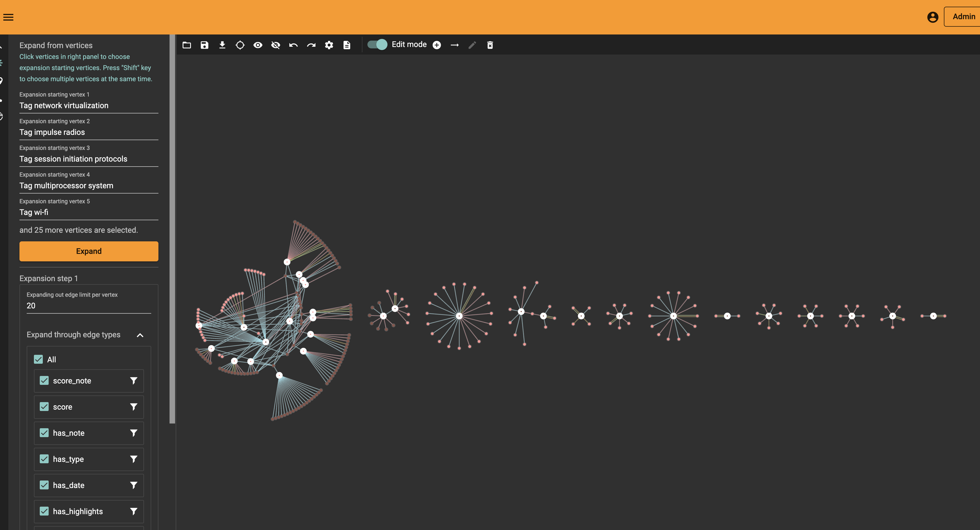The height and width of the screenshot is (530, 980).
Task: Click the add vertex plus icon
Action: 437,45
